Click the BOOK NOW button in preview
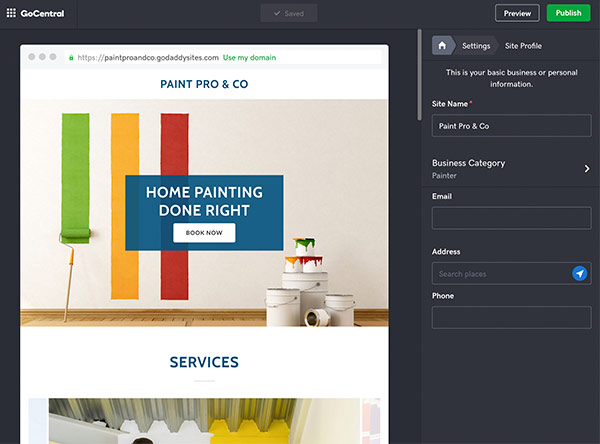600x444 pixels. click(x=204, y=233)
